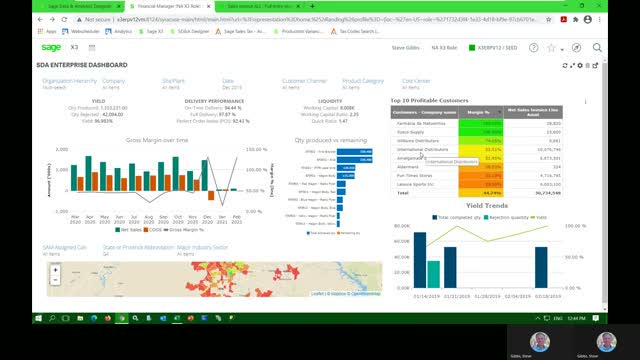Open File Explorer from taskbar

tap(80, 318)
